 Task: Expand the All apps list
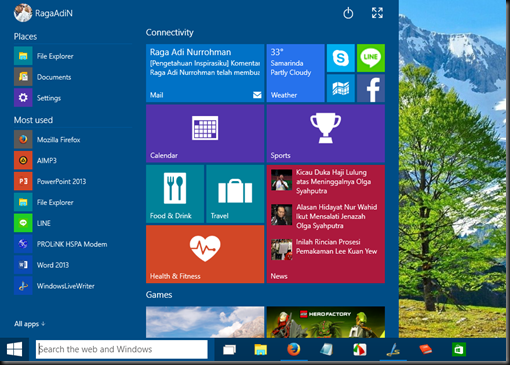[29, 324]
